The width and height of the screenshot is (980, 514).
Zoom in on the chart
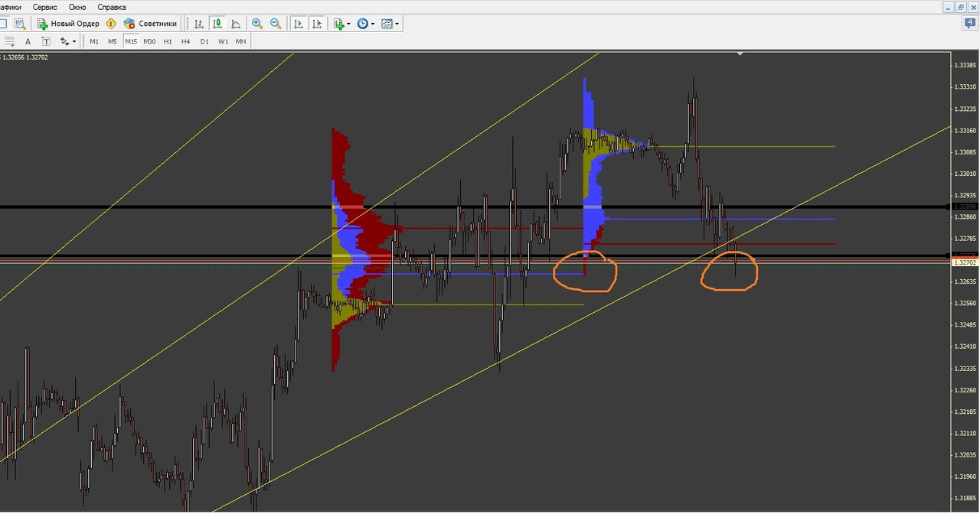click(x=257, y=24)
